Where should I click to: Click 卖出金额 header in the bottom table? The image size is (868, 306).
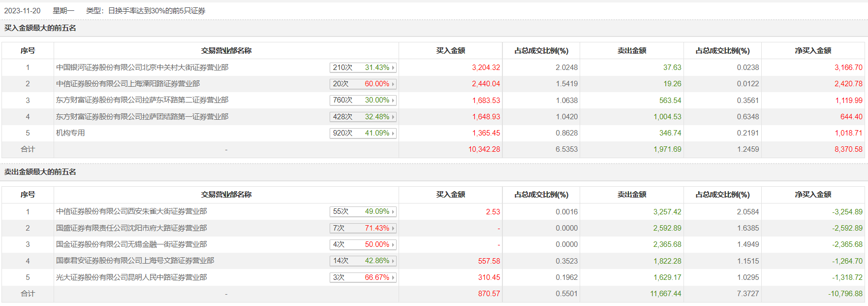coord(632,195)
